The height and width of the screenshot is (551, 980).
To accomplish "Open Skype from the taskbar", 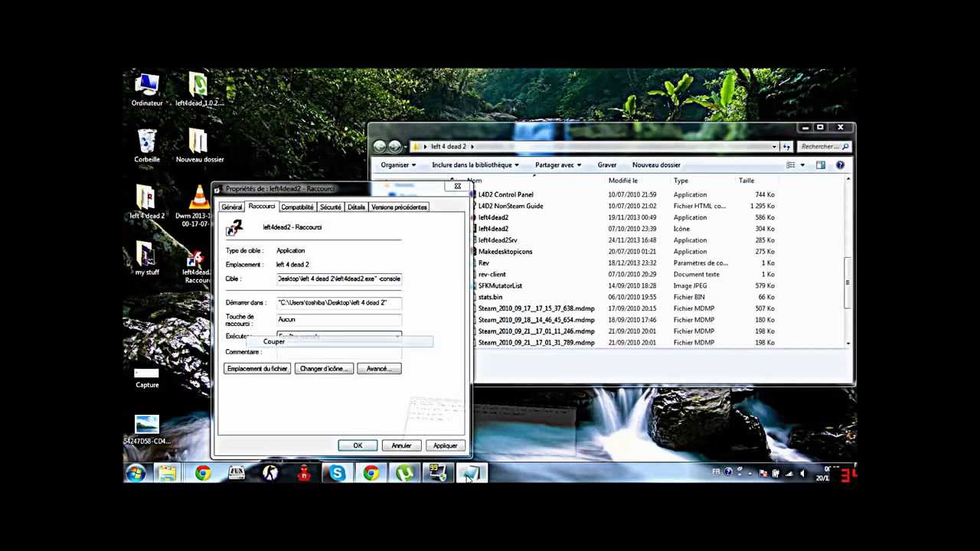I will coord(337,474).
